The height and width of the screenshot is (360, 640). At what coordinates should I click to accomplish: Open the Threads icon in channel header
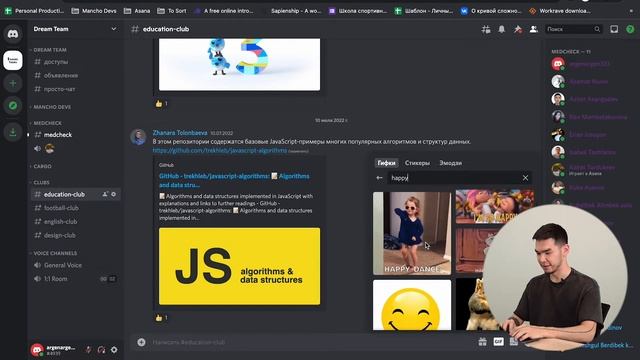[x=486, y=29]
